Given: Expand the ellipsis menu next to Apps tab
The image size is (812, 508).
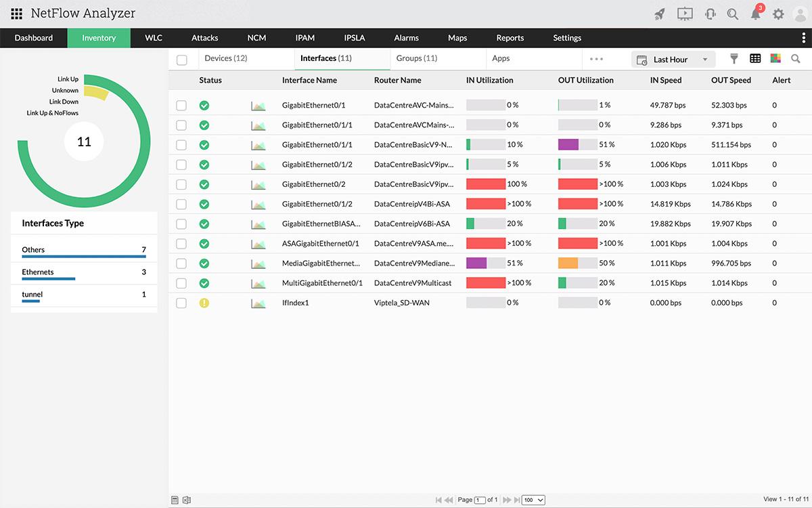Looking at the screenshot, I should (596, 59).
